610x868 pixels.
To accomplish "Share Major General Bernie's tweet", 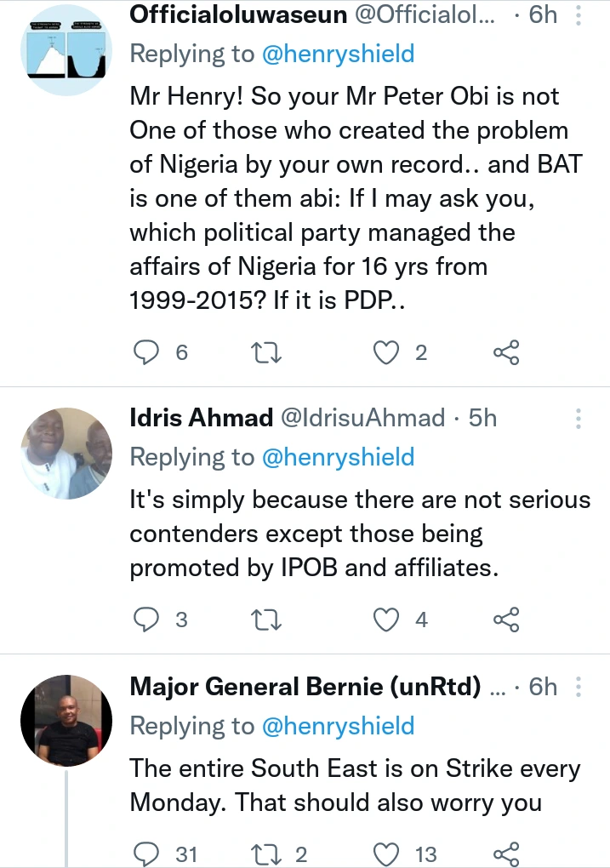I will [x=506, y=854].
